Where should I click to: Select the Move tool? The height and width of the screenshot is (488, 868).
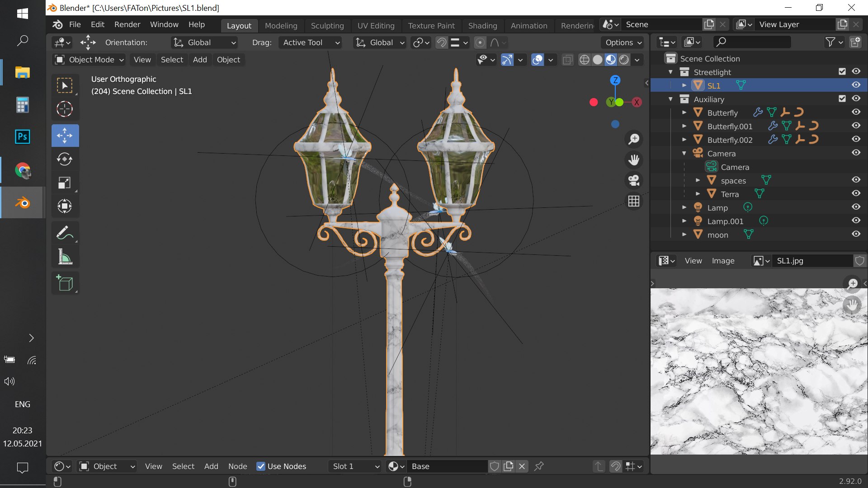(x=65, y=136)
